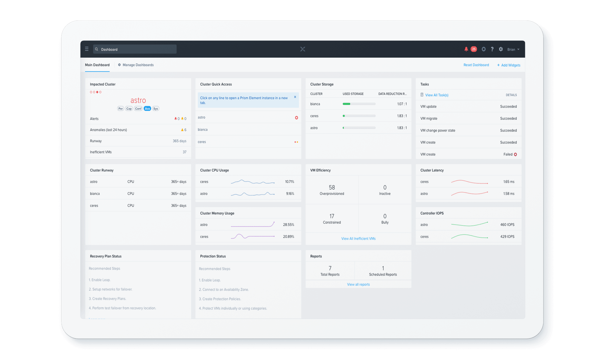Open View All Inefficient VMs link
Viewport: 607px width, 364px height.
[x=358, y=239]
